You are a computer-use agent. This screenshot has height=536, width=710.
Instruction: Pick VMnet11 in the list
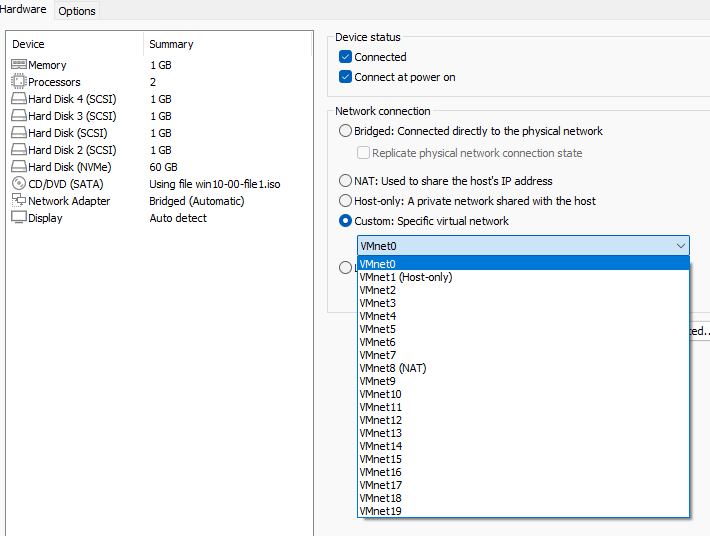point(523,407)
